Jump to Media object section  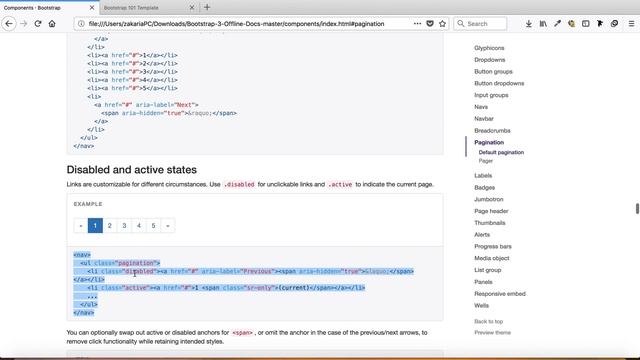[x=491, y=258]
